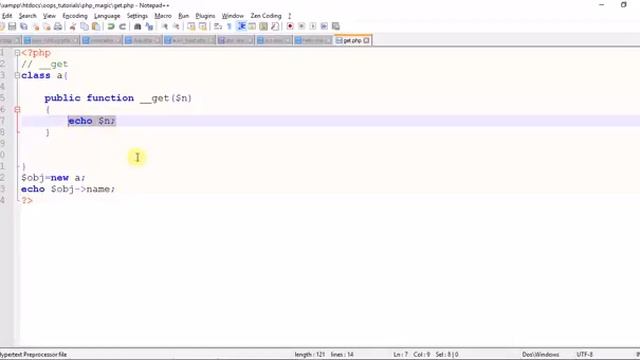Click the closing '?>' tag
Viewport: 640px width, 360px height.
point(27,200)
